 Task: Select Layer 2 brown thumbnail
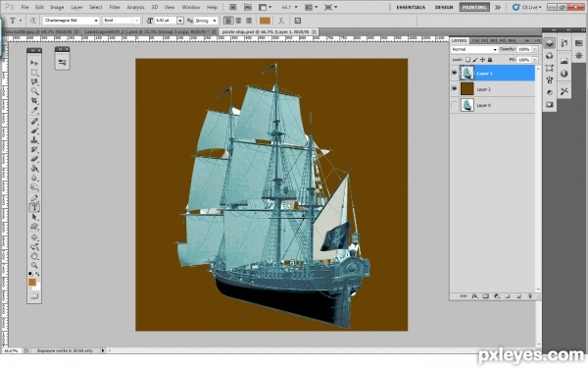click(x=466, y=89)
